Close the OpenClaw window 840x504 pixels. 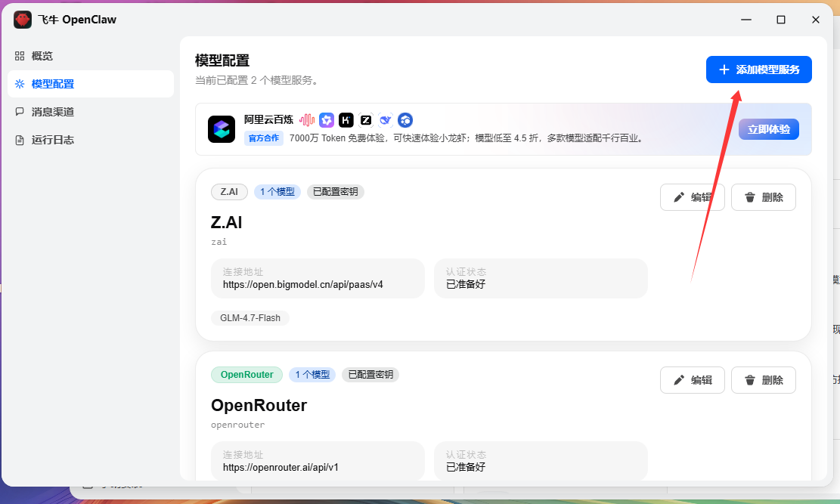pyautogui.click(x=816, y=20)
